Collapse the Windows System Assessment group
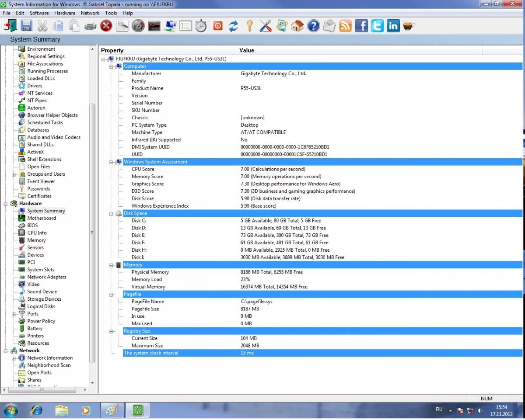 112,162
